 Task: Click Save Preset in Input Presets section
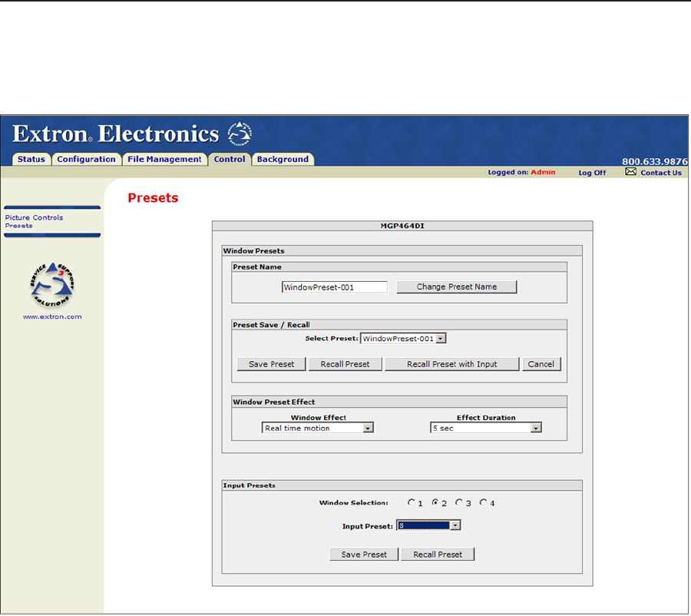point(364,555)
